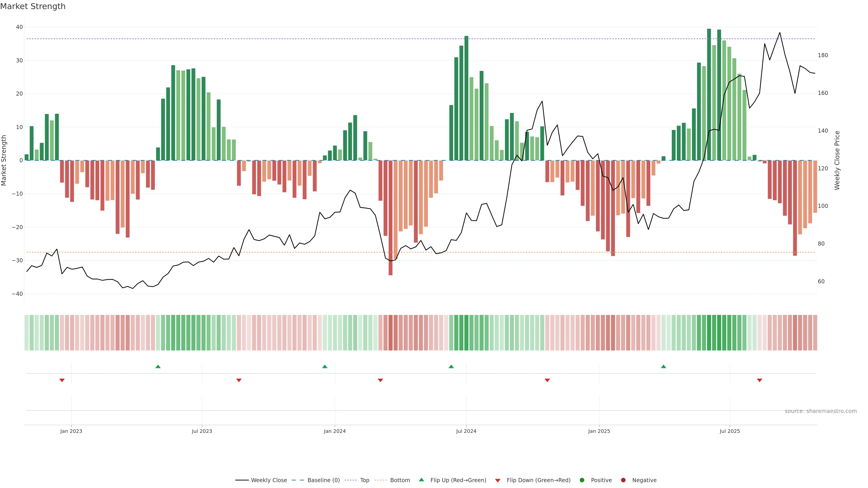868x488 pixels.
Task: Click the Negative legend red circle
Action: 623,480
